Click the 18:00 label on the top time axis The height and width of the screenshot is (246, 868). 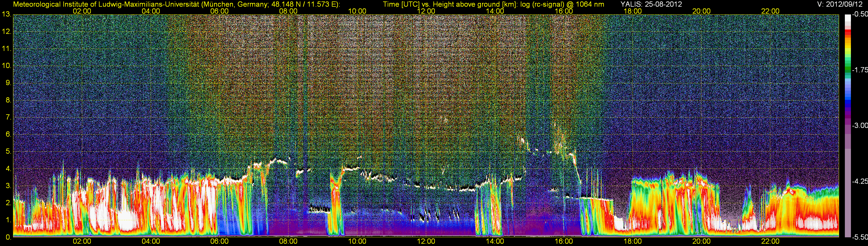point(632,11)
